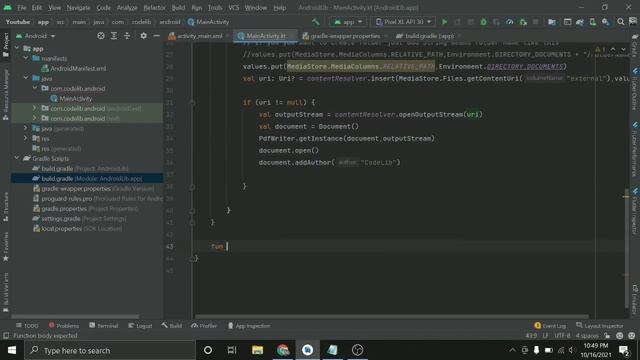
Task: Click the taskbar clock and date
Action: pyautogui.click(x=596, y=350)
